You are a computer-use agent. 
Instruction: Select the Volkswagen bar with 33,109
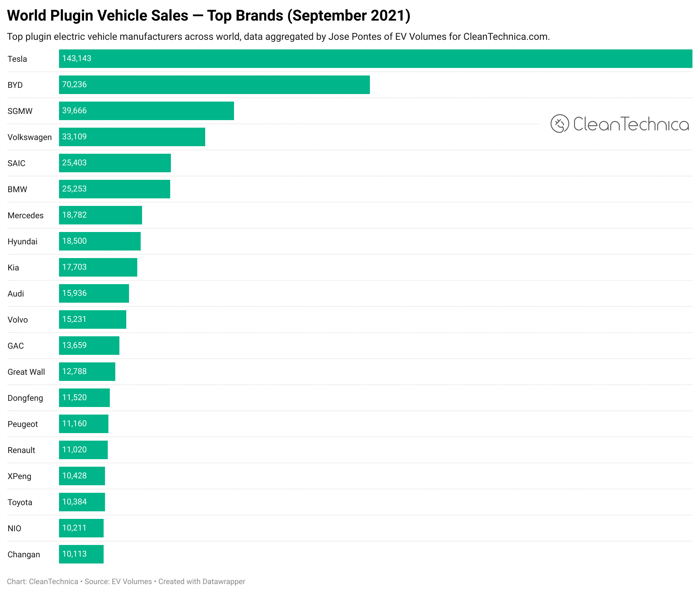pyautogui.click(x=132, y=137)
